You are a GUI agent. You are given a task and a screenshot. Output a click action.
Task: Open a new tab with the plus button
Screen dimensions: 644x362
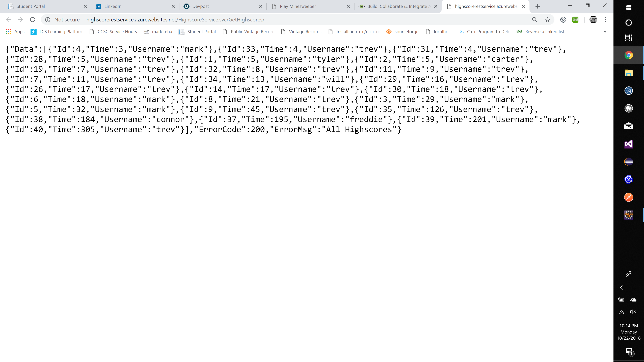[x=538, y=6]
